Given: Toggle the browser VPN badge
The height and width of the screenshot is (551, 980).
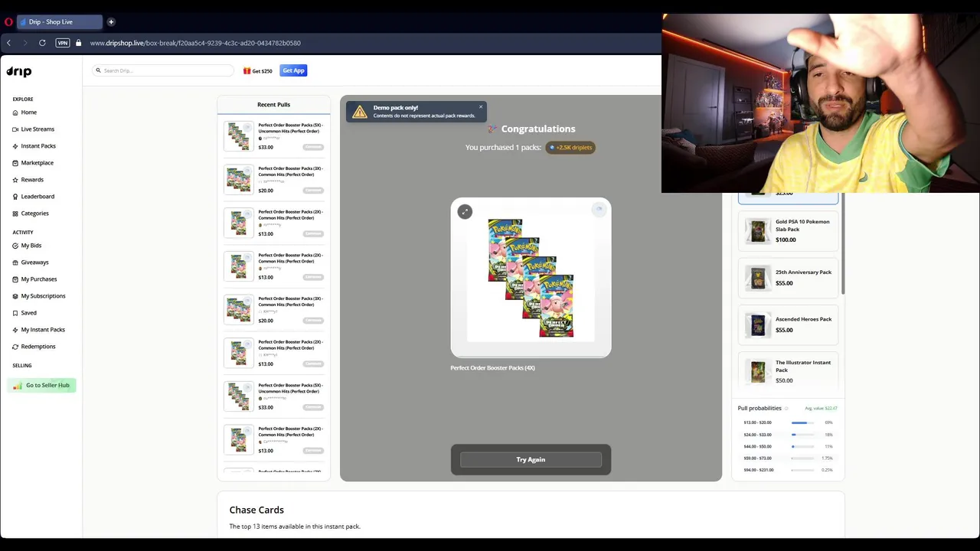Looking at the screenshot, I should [x=63, y=43].
